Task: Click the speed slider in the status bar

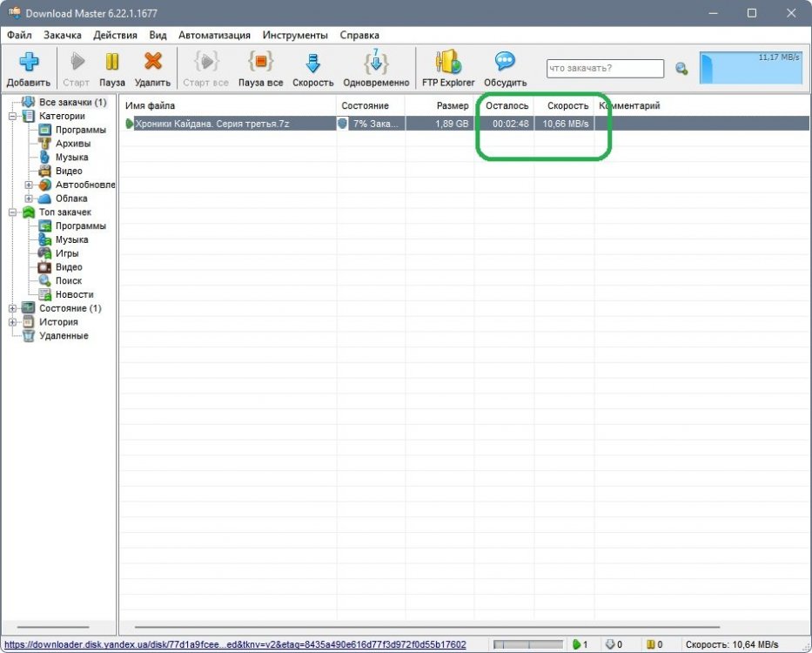Action: click(x=527, y=644)
